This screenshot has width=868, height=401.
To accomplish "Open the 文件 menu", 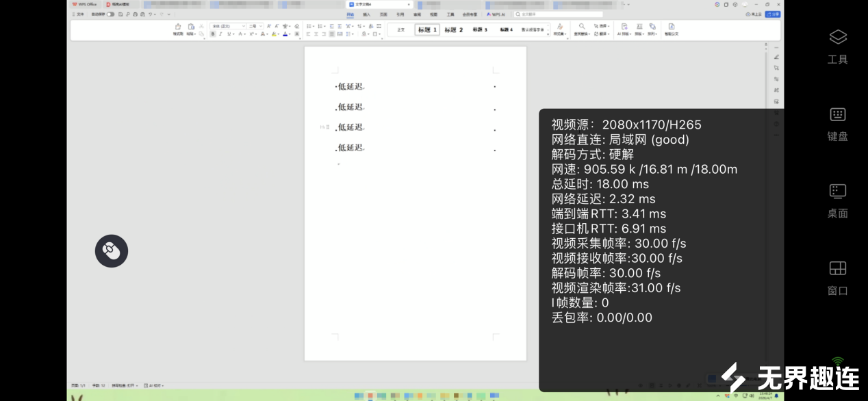I will [x=79, y=14].
